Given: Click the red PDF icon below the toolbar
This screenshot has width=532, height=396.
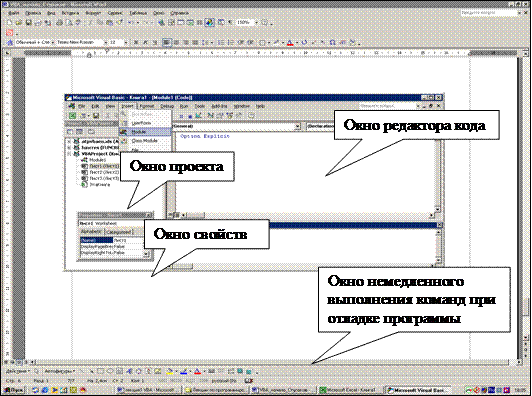Looking at the screenshot, I should click(10, 33).
